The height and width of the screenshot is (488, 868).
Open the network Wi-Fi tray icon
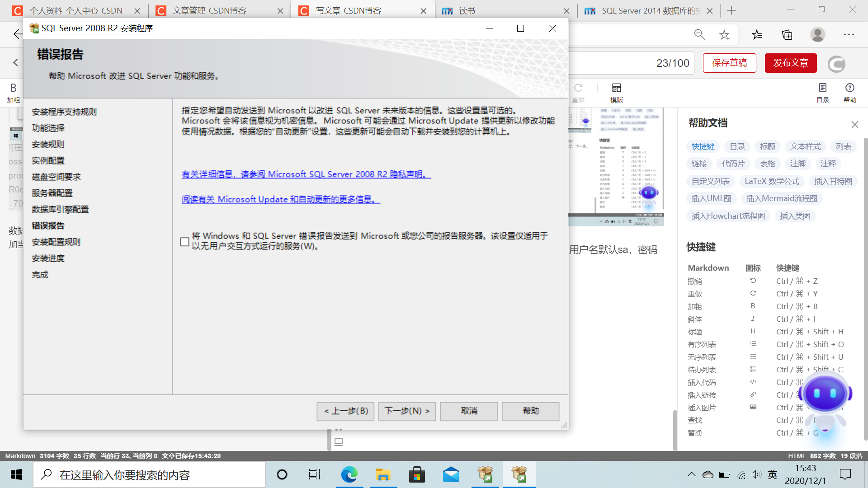click(741, 475)
